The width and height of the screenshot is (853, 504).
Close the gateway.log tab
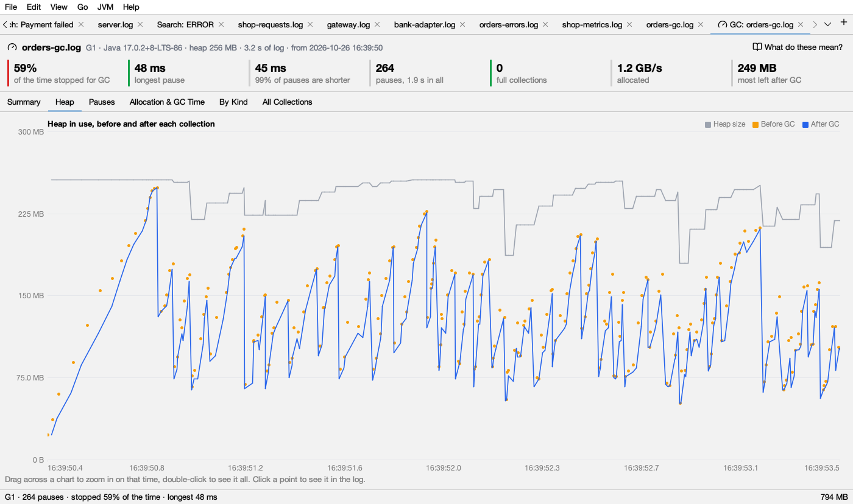tap(377, 25)
